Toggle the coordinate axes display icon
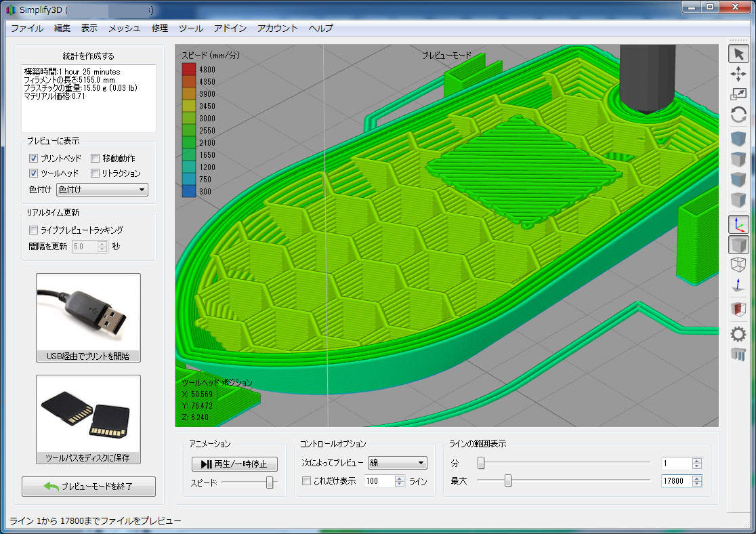Screen dimensions: 756x534 coord(738,225)
